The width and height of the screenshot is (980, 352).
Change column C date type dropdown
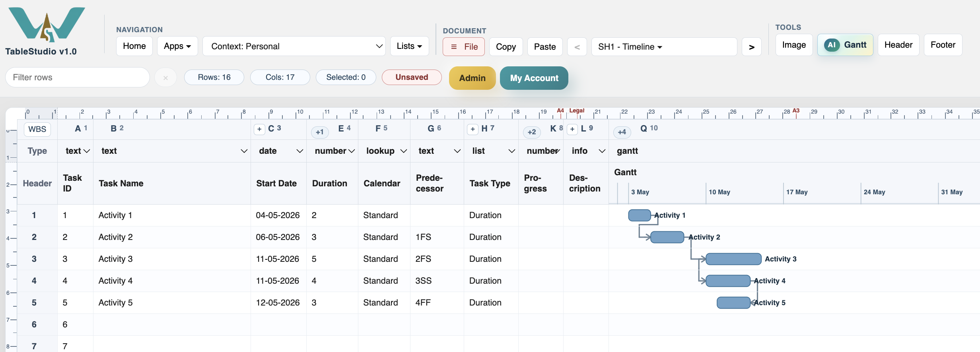pyautogui.click(x=280, y=151)
